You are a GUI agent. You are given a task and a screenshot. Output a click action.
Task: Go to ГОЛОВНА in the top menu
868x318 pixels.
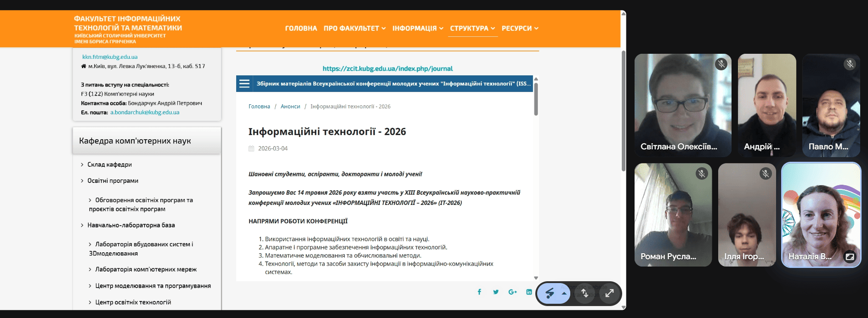(301, 28)
